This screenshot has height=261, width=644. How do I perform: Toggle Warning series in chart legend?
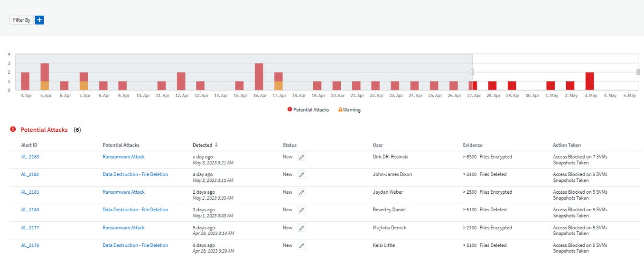(x=349, y=110)
